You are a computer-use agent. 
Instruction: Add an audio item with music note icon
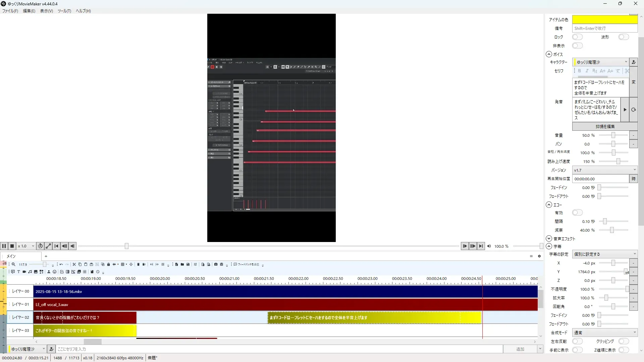click(30, 272)
